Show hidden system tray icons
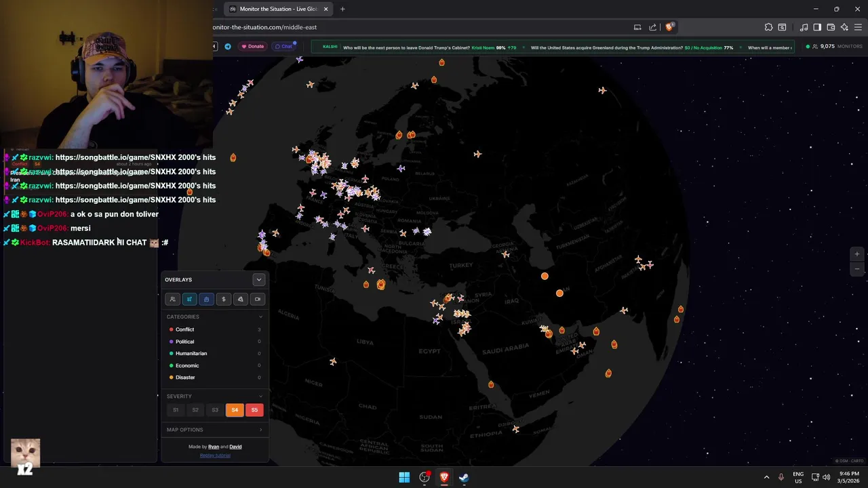 [767, 477]
